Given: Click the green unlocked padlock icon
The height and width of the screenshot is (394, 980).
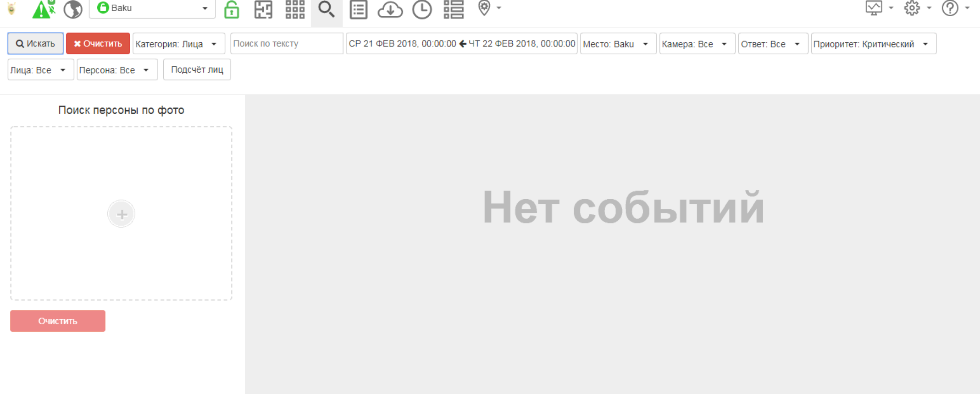Looking at the screenshot, I should (231, 9).
